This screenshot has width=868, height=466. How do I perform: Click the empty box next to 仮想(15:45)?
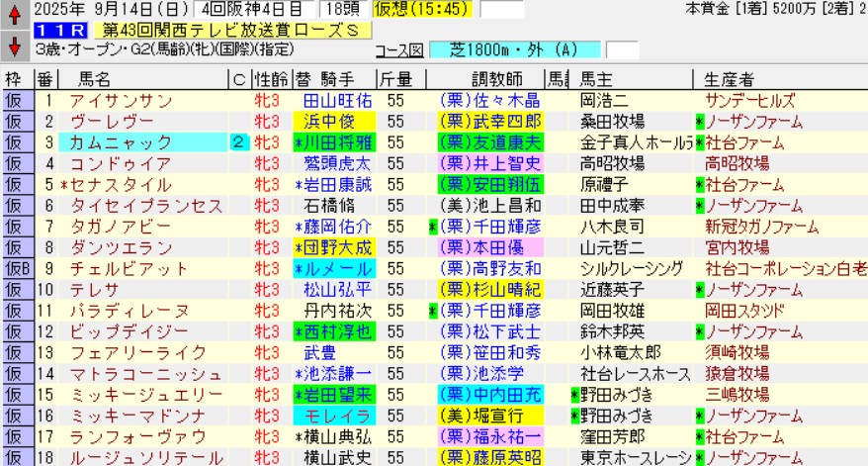[502, 10]
